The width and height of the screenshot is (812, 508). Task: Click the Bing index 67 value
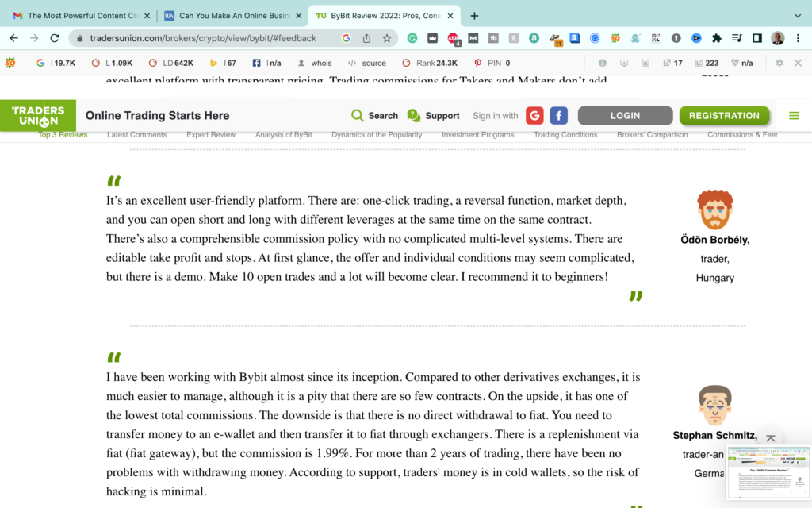223,63
